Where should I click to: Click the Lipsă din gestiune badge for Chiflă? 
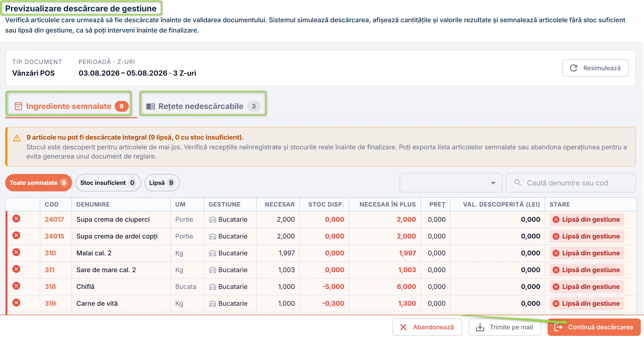click(587, 287)
